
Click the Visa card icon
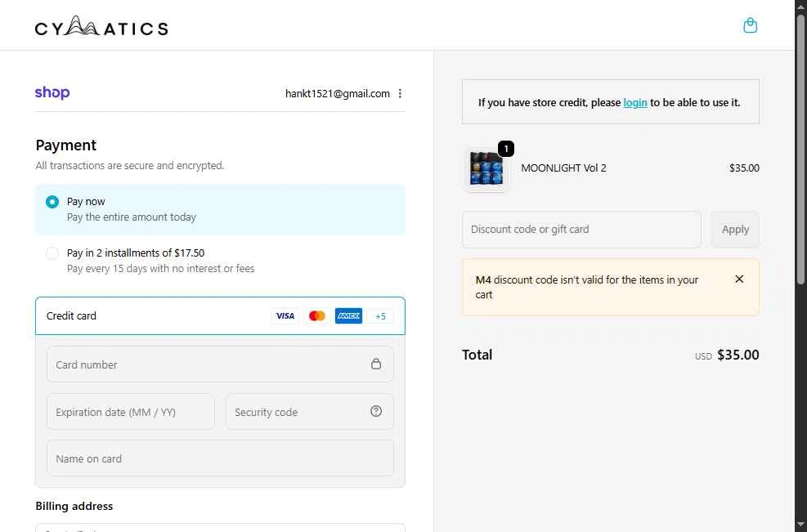pyautogui.click(x=285, y=316)
